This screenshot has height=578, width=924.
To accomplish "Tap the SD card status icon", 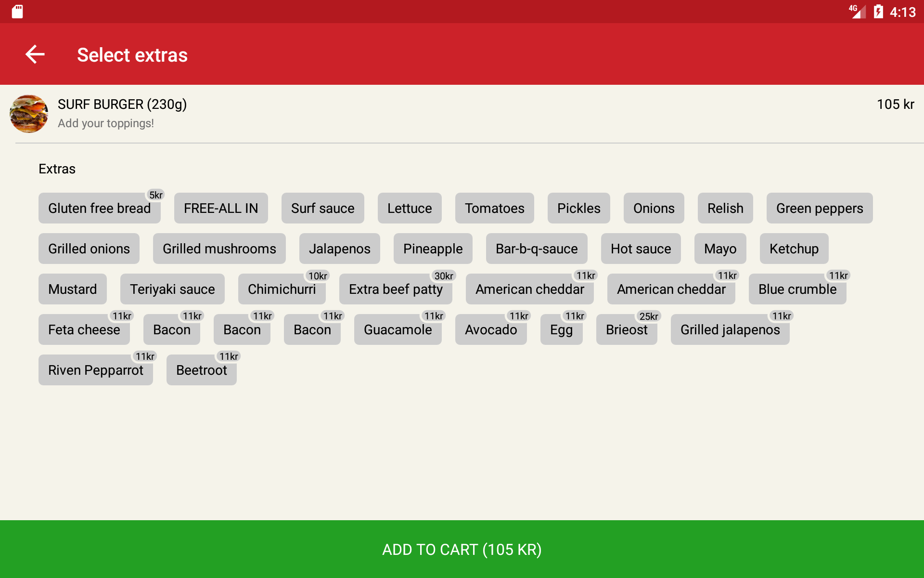I will pos(17,12).
